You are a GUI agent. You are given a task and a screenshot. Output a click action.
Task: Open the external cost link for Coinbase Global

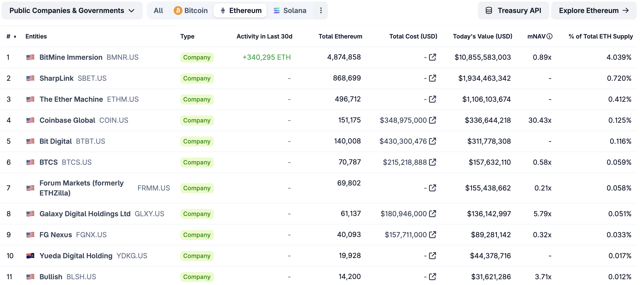[432, 120]
